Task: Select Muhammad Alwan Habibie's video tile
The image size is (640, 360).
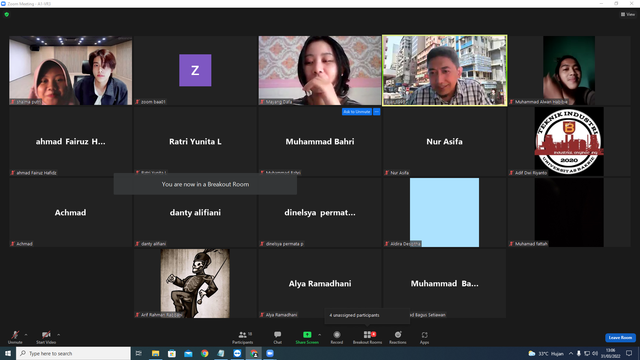Action: (569, 70)
